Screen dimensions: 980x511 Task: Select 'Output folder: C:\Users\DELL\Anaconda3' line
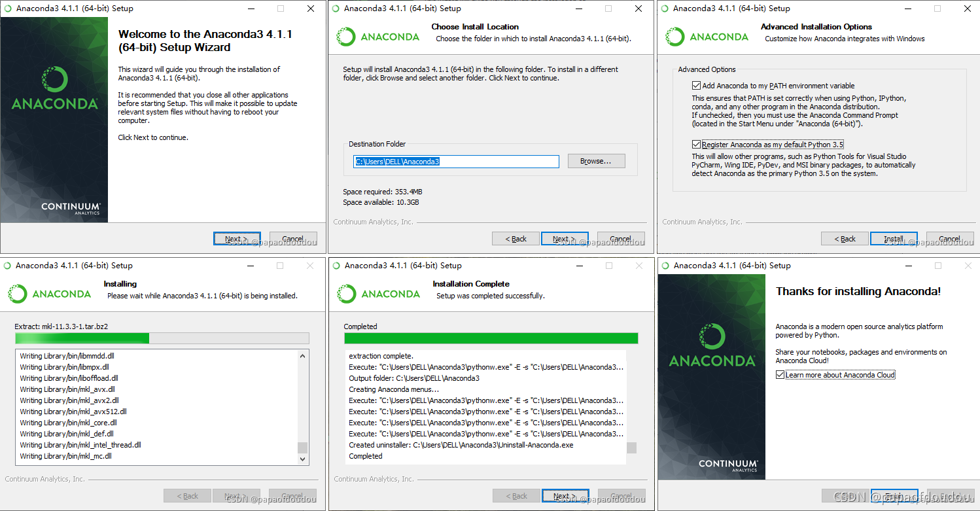tap(414, 378)
